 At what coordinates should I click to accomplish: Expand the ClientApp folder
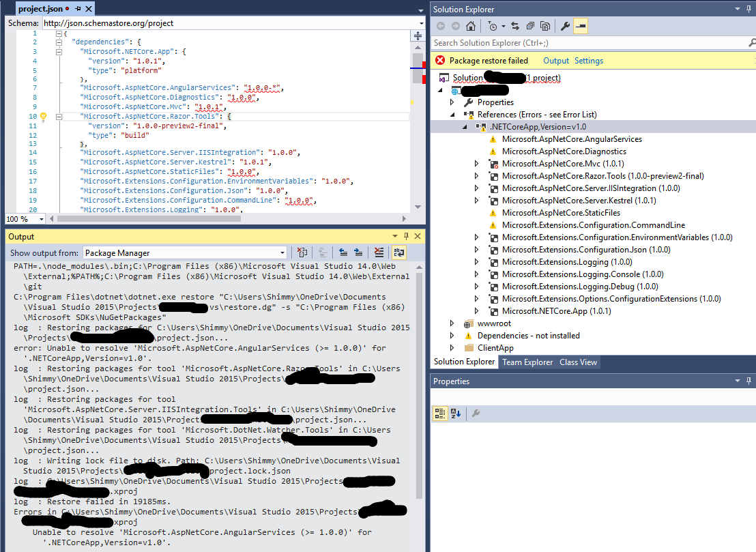(452, 347)
